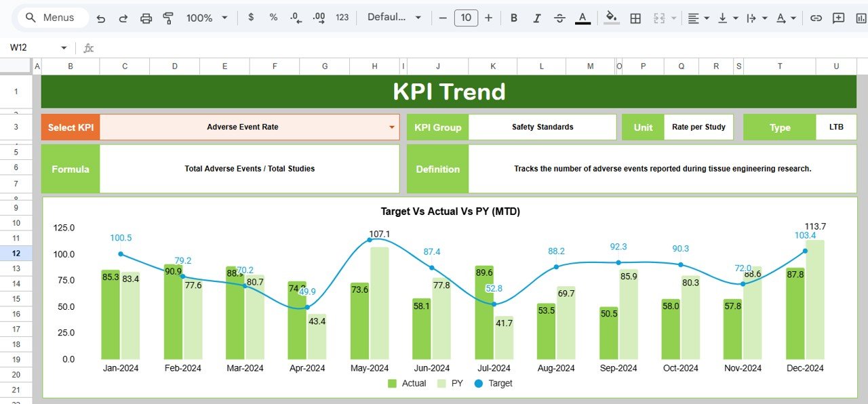Viewport: 868px width, 404px height.
Task: Open more number formats via 123
Action: pos(342,18)
